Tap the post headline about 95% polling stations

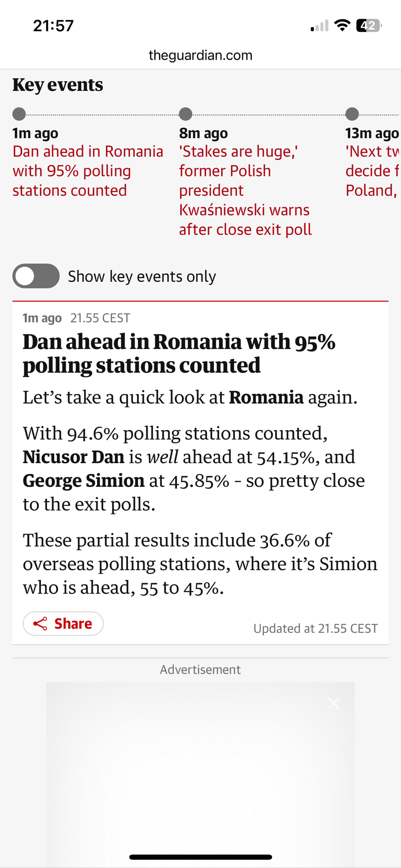pyautogui.click(x=179, y=353)
